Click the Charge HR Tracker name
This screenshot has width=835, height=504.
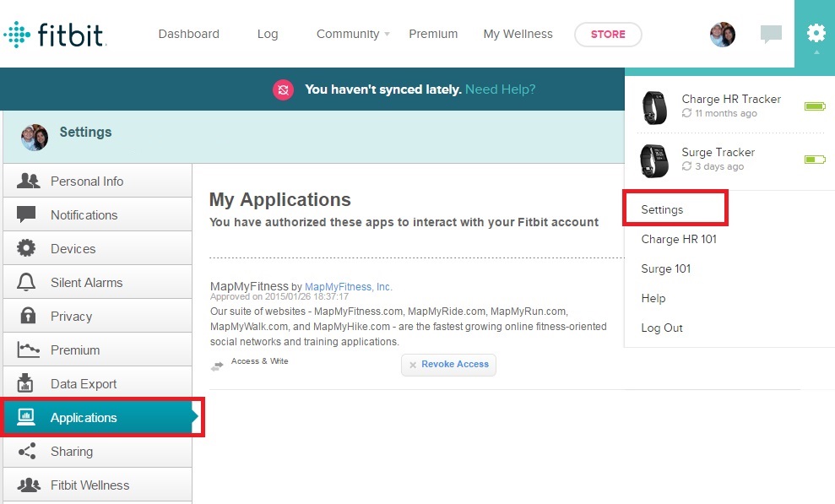731,99
